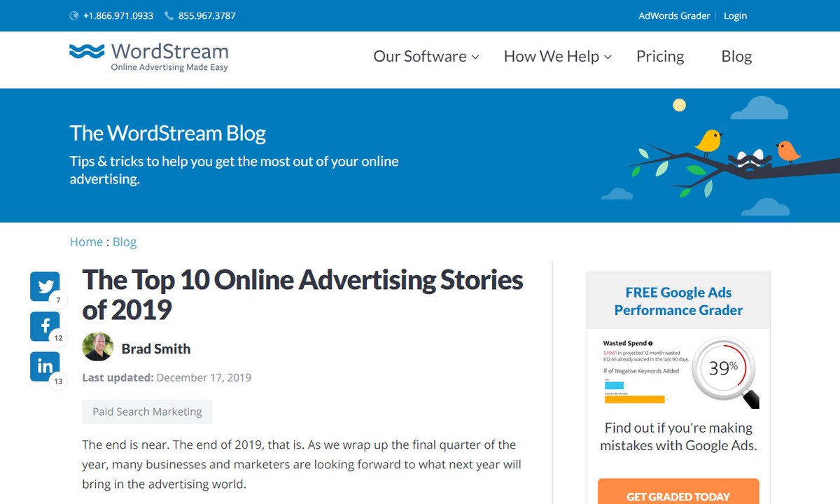Open the Home breadcrumb link
The height and width of the screenshot is (504, 840).
point(86,241)
